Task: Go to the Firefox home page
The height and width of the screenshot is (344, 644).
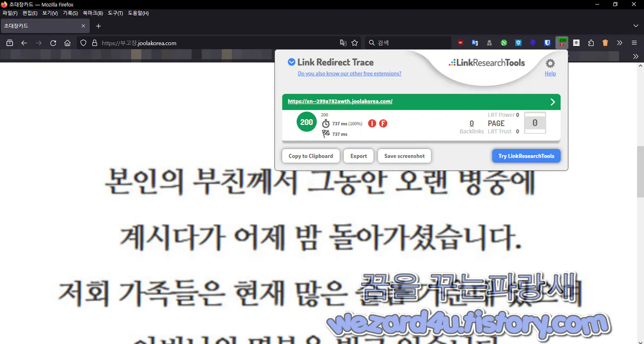Action: [x=67, y=43]
